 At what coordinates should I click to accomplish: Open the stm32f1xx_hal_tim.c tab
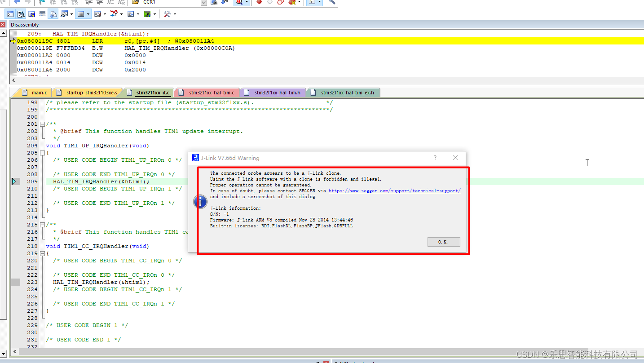pos(207,93)
